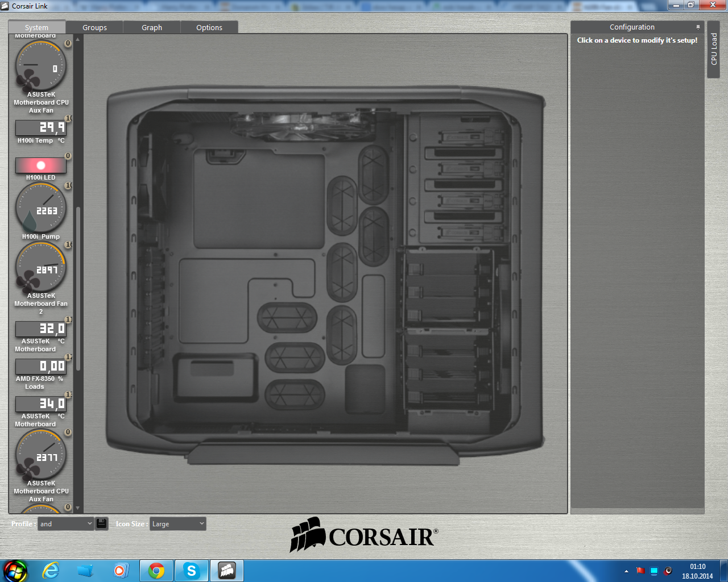Save the current profile with disk icon
The image size is (728, 582).
pos(102,523)
